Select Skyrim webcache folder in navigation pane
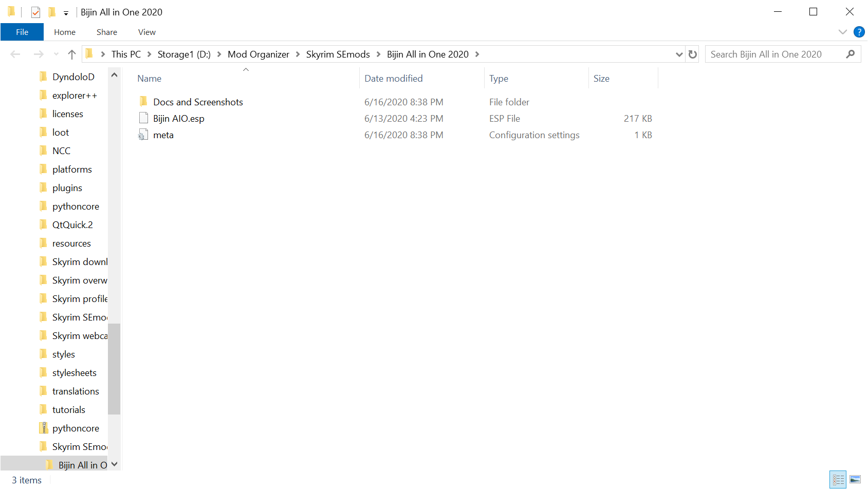The image size is (868, 489). click(80, 335)
